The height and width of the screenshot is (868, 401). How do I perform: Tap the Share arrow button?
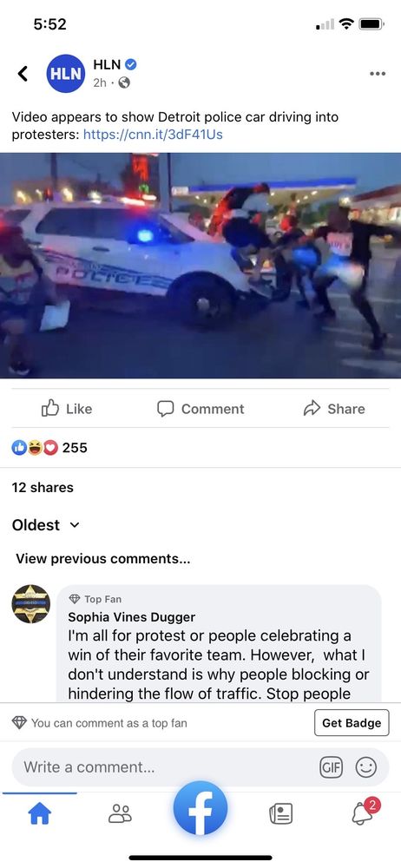pyautogui.click(x=334, y=409)
